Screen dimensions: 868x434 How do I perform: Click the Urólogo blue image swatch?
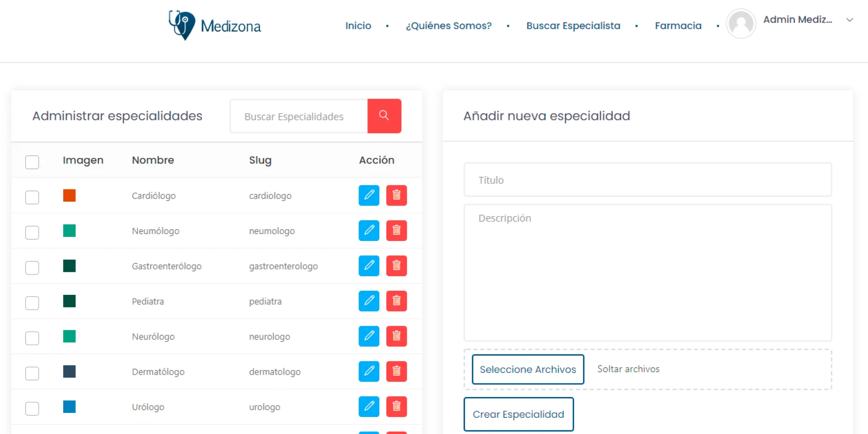coord(69,407)
